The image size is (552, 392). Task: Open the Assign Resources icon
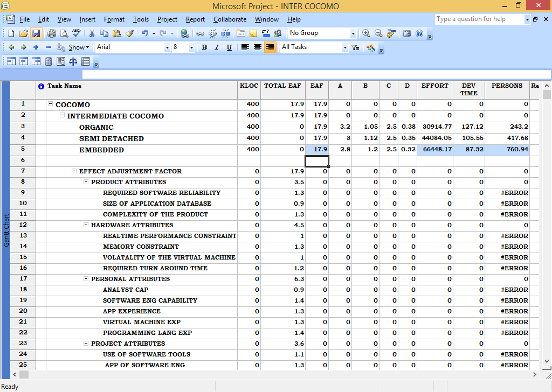(x=278, y=33)
